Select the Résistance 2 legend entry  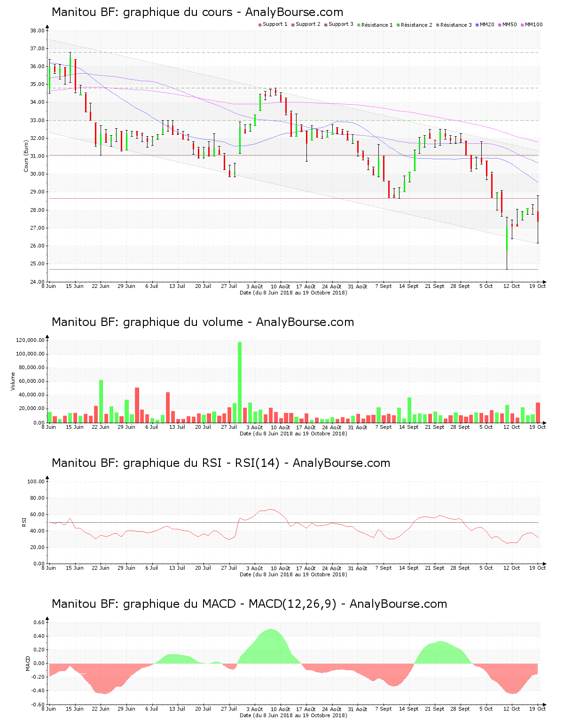(415, 25)
